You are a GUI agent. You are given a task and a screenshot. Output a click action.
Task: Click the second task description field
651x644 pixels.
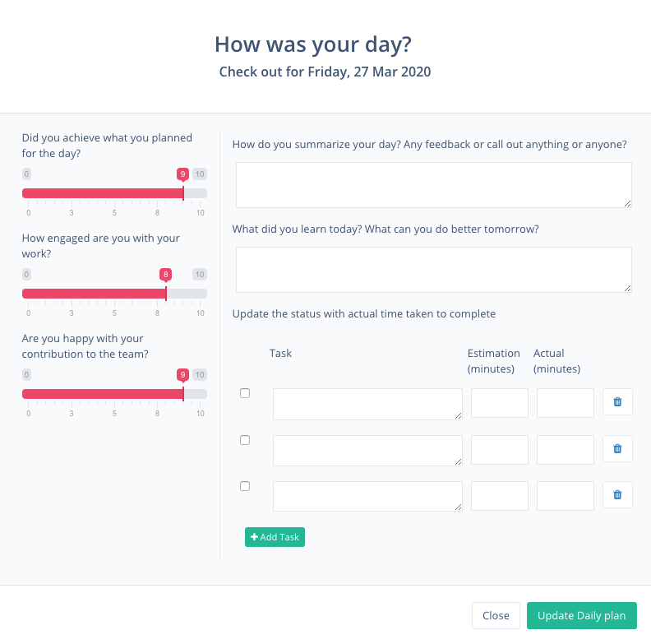coord(367,450)
